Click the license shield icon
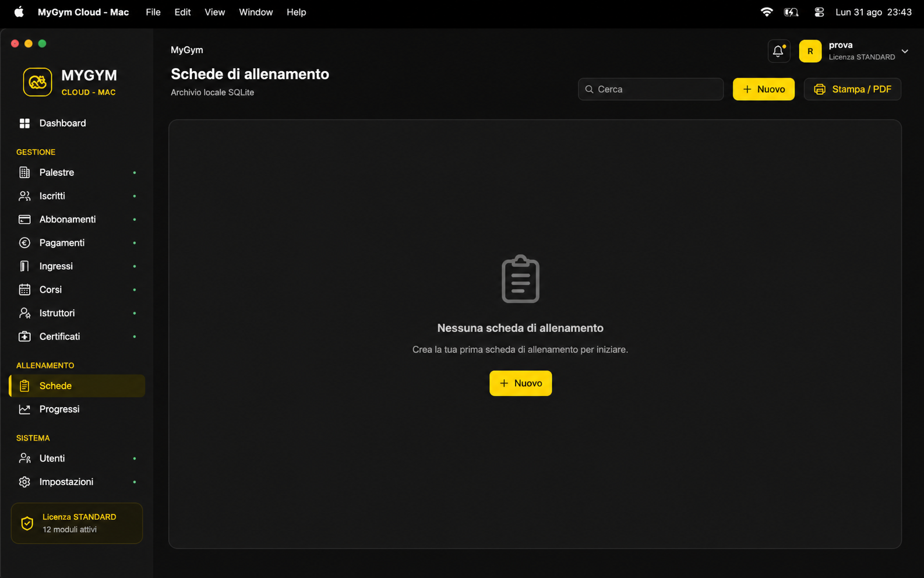 point(27,523)
